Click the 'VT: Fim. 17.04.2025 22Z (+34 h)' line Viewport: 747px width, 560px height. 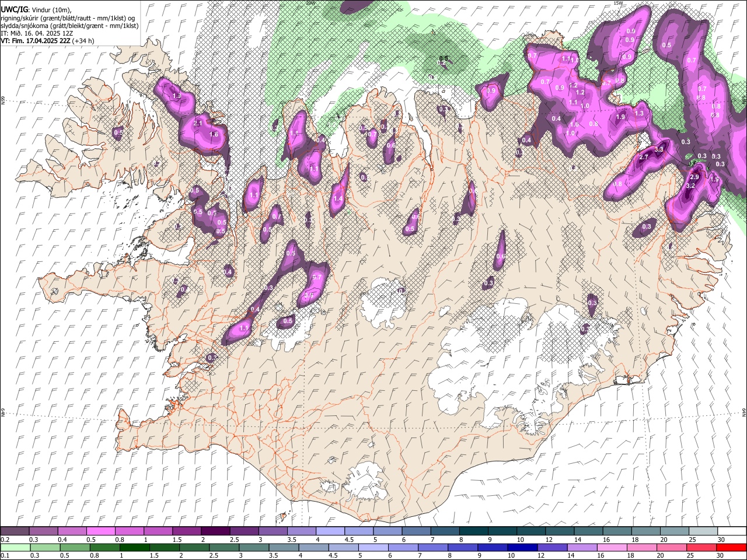47,41
